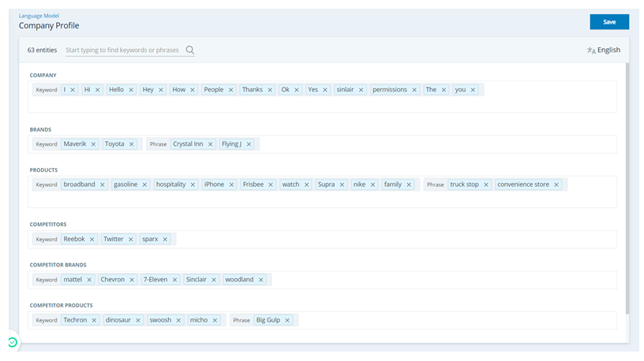Viewport: 644px width, 361px height.
Task: Remove the 'Twitter' competitor keyword
Action: coord(130,240)
